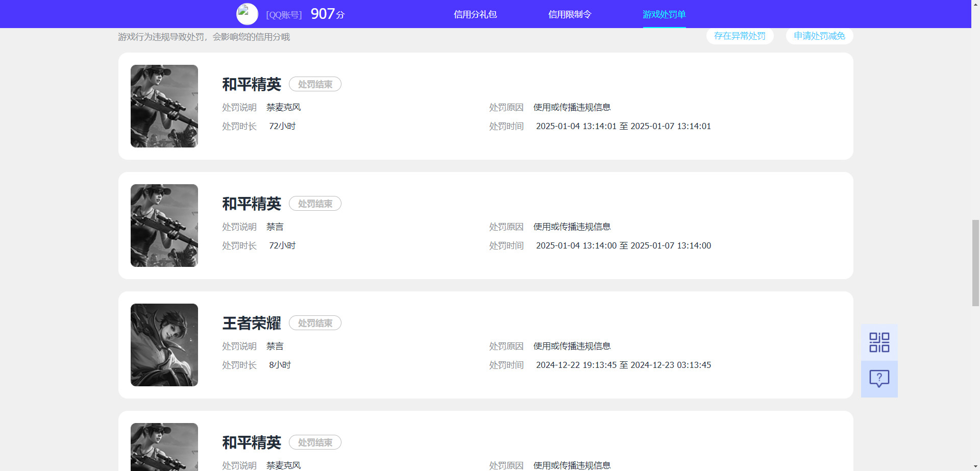Open thumbnail of the 13:14:01 和平精英 record

[164, 106]
